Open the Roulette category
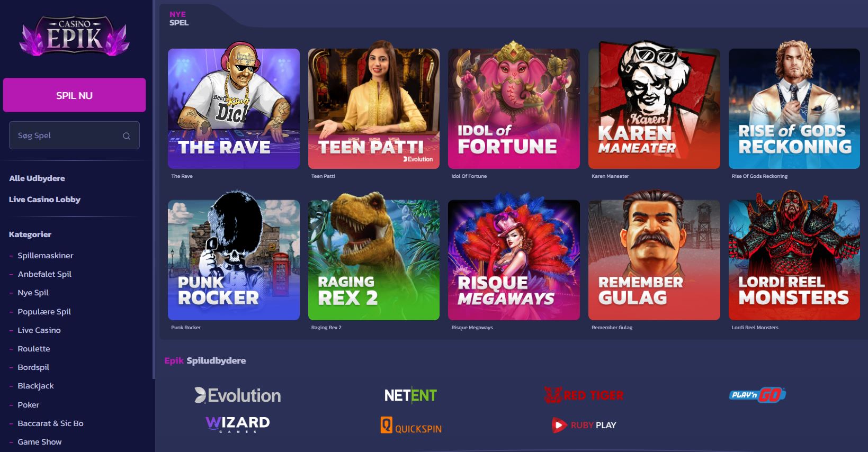 point(34,349)
